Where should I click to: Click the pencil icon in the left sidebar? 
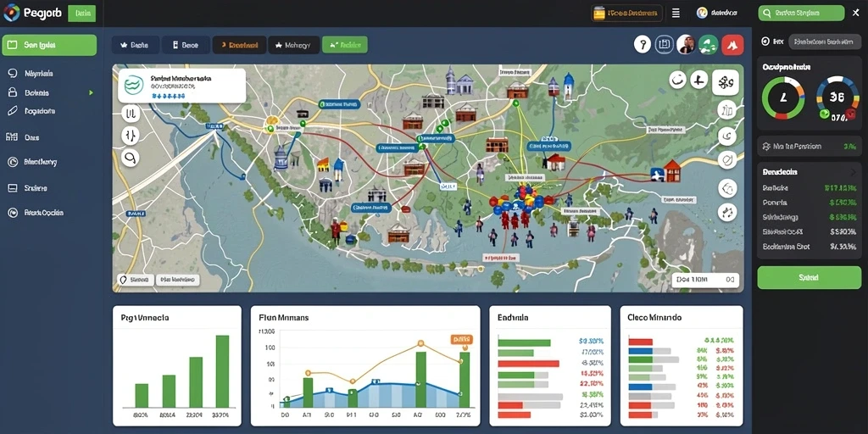(13, 111)
